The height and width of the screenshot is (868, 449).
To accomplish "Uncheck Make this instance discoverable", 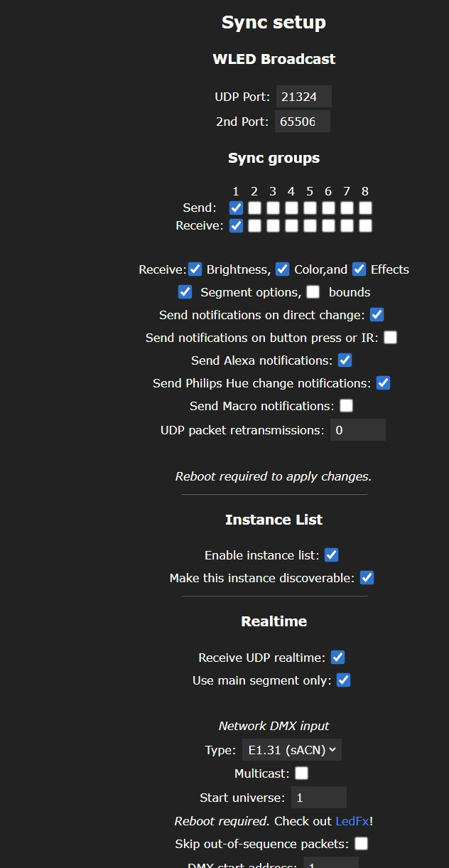I will click(367, 577).
